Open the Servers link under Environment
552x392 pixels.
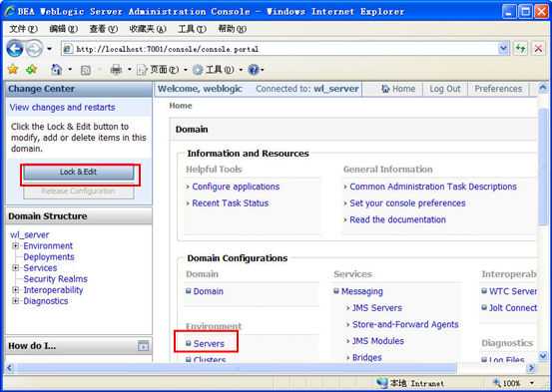pyautogui.click(x=209, y=344)
